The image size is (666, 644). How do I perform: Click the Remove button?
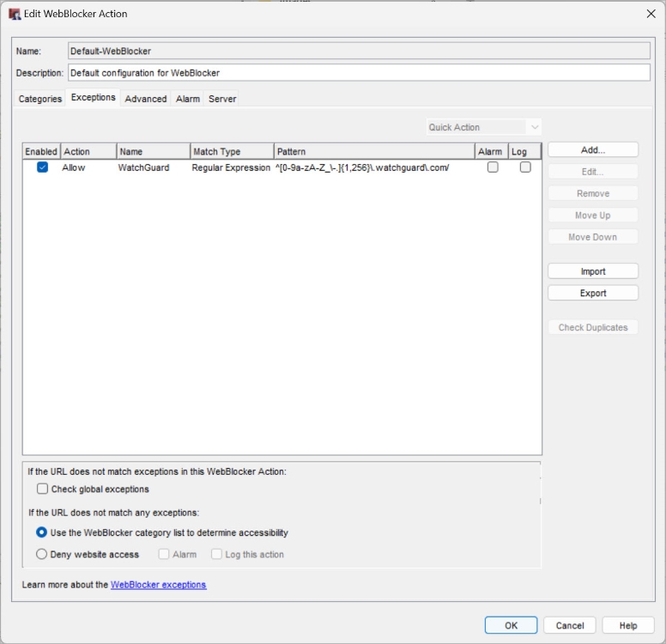(x=593, y=193)
